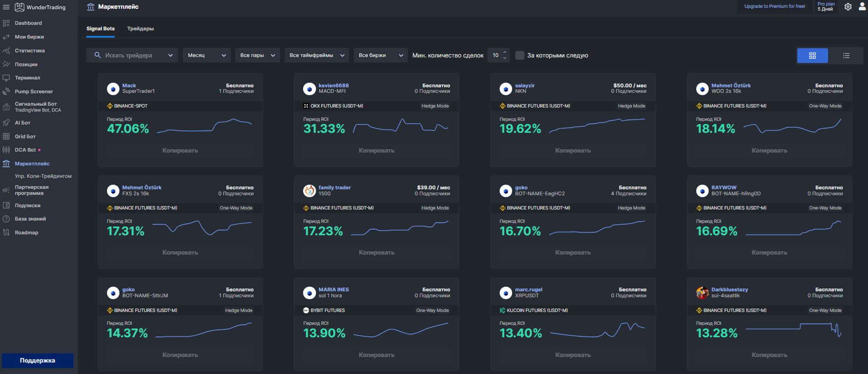868x374 pixels.
Task: Click the Терминал monitor icon
Action: coord(6,78)
